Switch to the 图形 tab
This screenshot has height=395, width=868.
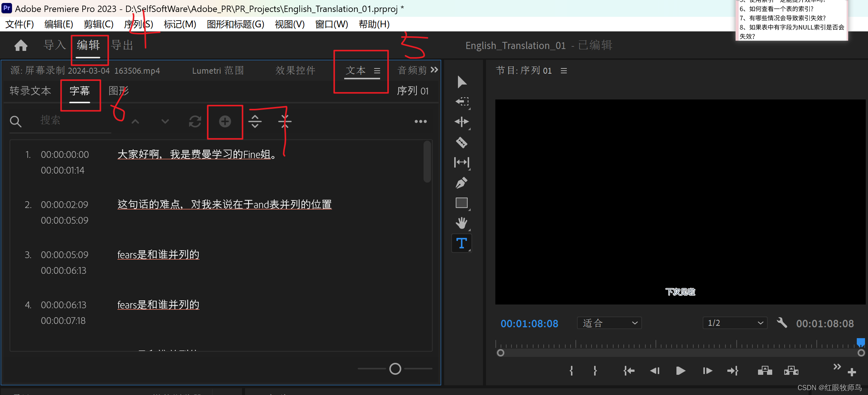tap(119, 91)
